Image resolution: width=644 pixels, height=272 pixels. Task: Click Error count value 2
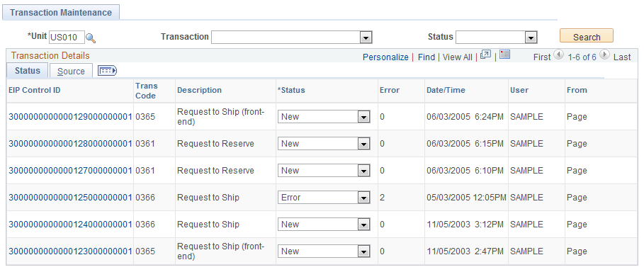click(383, 198)
